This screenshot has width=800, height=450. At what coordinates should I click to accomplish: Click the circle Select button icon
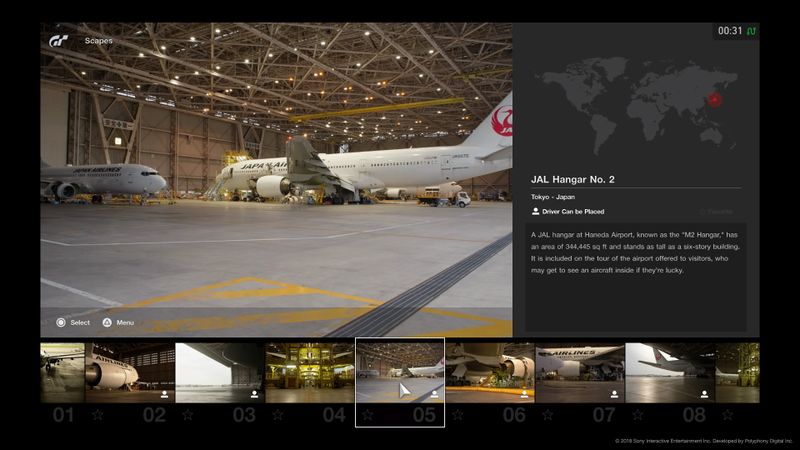(x=61, y=323)
